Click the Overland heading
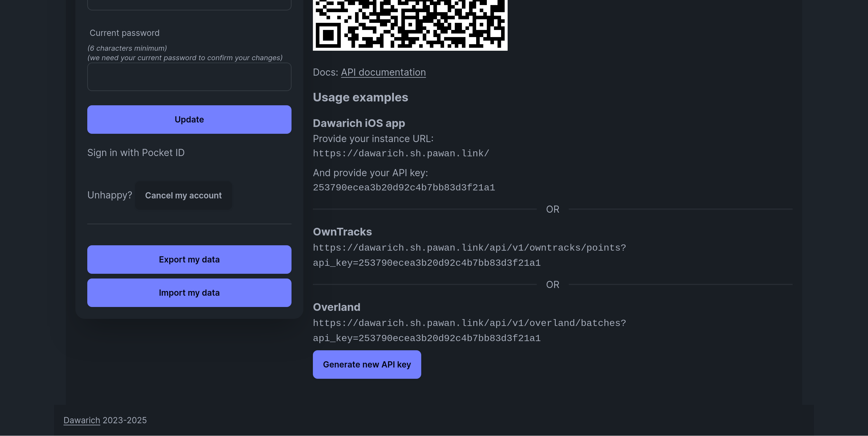 tap(336, 307)
